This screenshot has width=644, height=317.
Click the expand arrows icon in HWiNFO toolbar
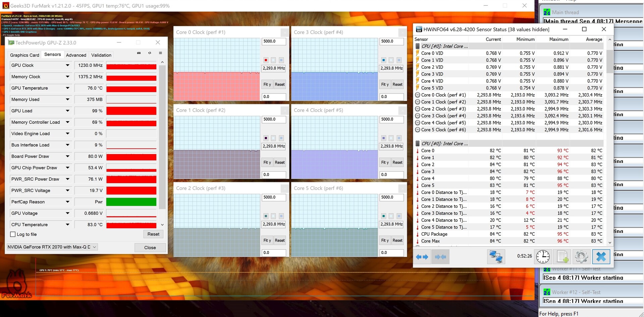[x=422, y=257]
